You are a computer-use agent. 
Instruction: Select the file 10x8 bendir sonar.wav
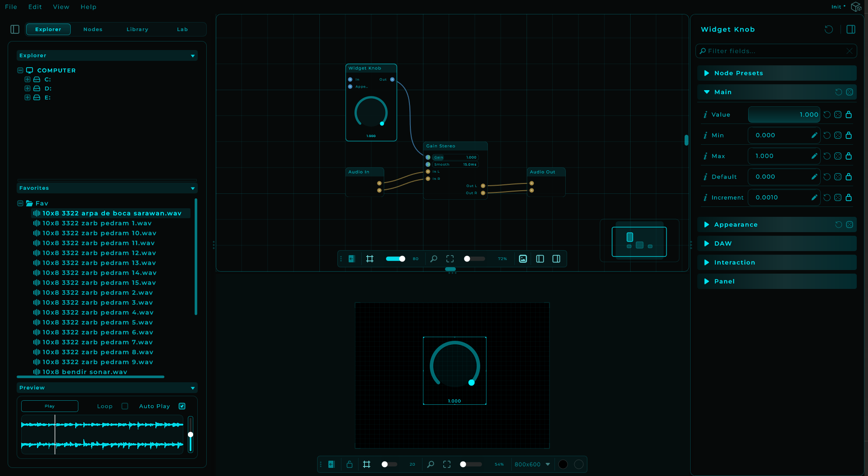pyautogui.click(x=83, y=372)
